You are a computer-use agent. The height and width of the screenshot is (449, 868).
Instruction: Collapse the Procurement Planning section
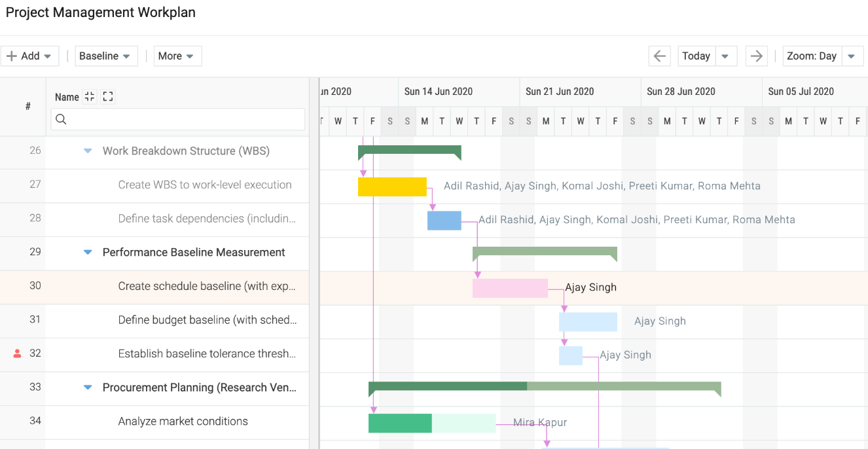tap(88, 387)
